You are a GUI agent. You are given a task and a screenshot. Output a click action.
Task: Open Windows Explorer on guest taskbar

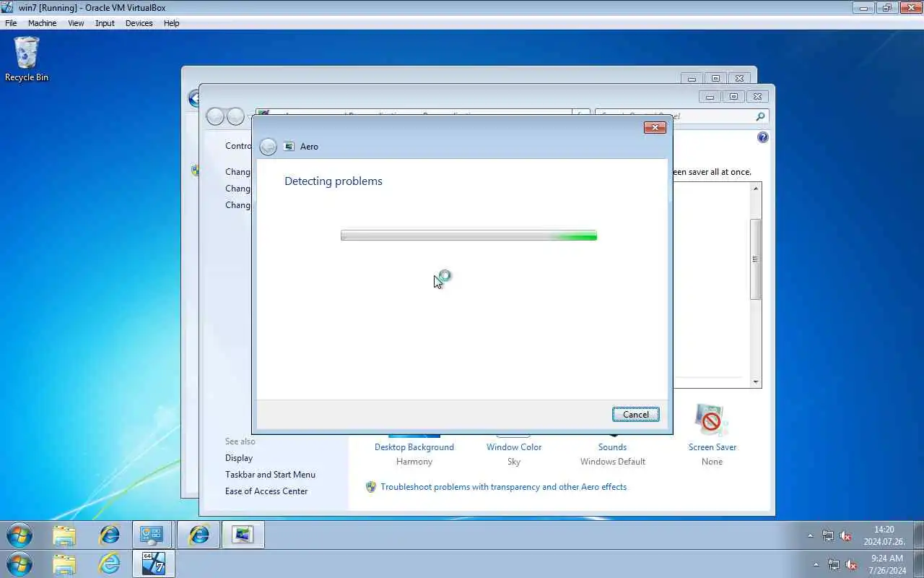(64, 535)
